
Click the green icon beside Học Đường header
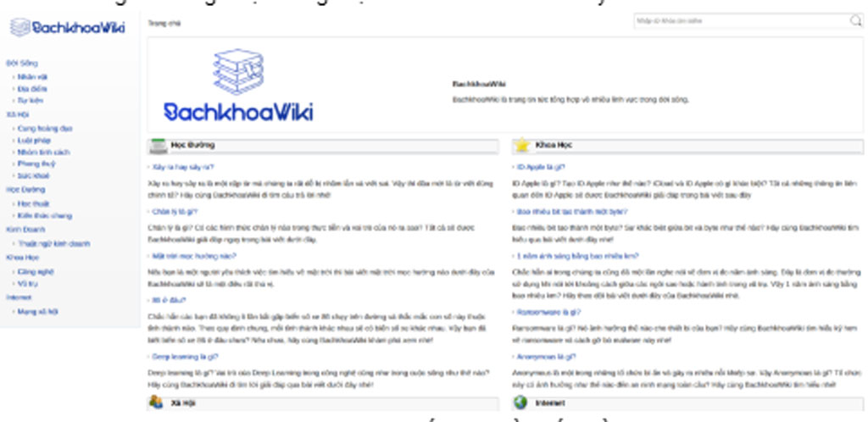159,146
